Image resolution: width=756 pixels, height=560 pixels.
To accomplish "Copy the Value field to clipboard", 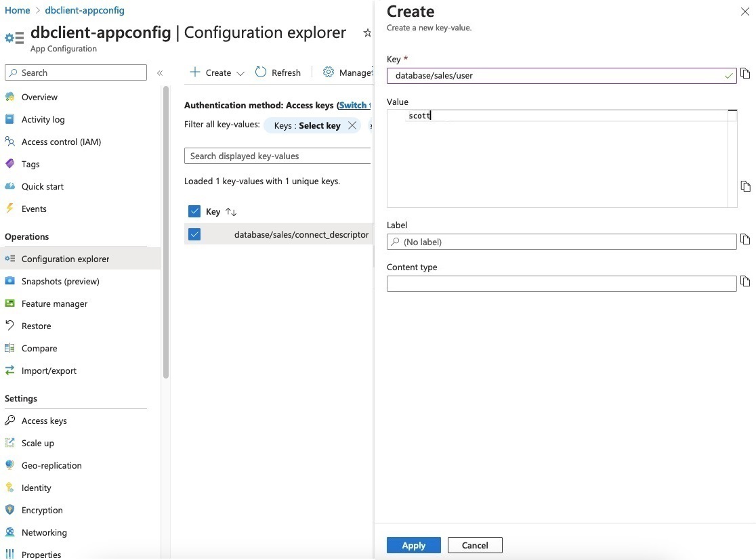I will coord(745,186).
